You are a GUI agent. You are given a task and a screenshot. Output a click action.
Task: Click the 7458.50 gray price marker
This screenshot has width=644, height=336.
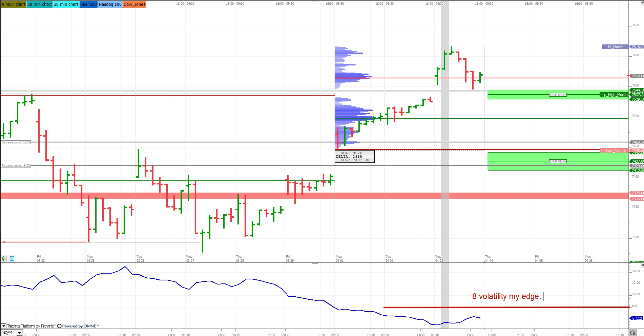point(637,142)
